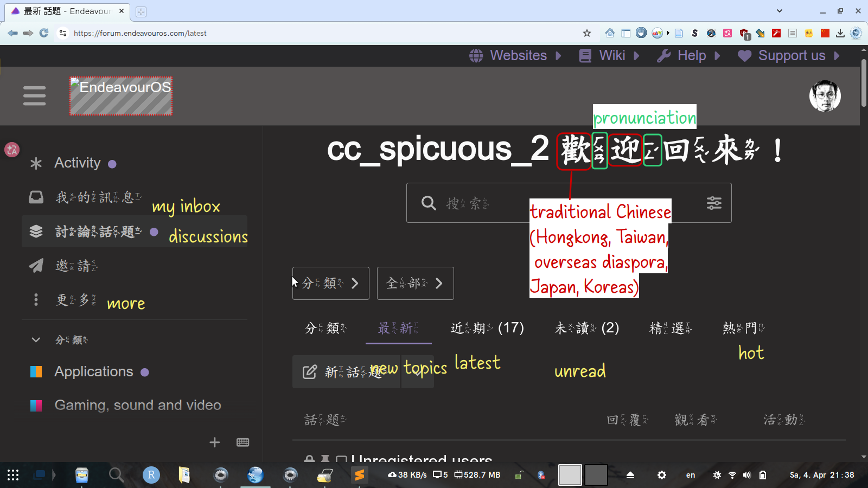Click the orange-blue Applications category swatch
This screenshot has width=868, height=488.
coord(36,372)
